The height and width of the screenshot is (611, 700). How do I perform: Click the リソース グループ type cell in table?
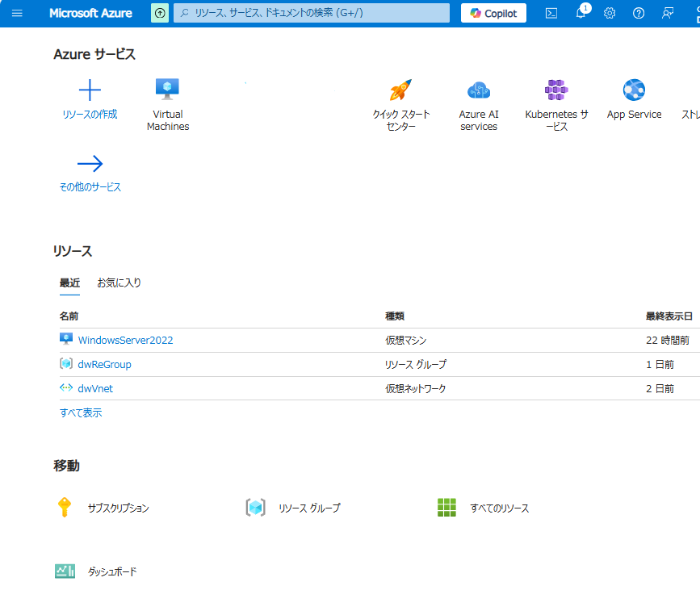tap(416, 365)
